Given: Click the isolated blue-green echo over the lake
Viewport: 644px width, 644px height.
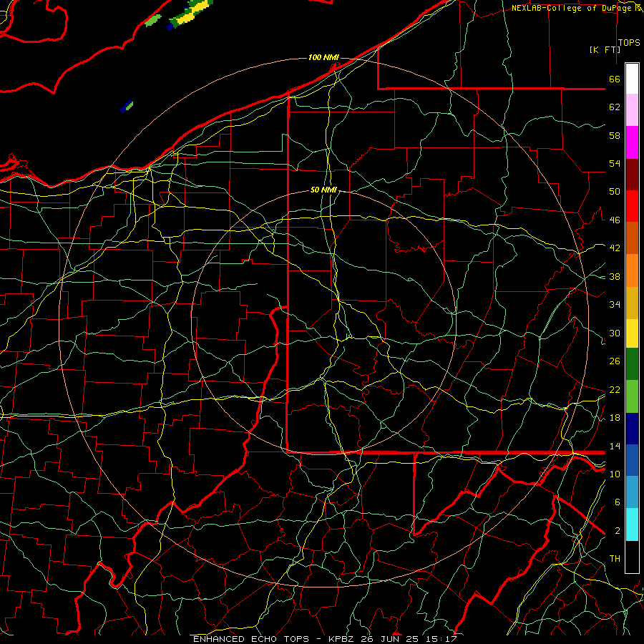Looking at the screenshot, I should (127, 107).
